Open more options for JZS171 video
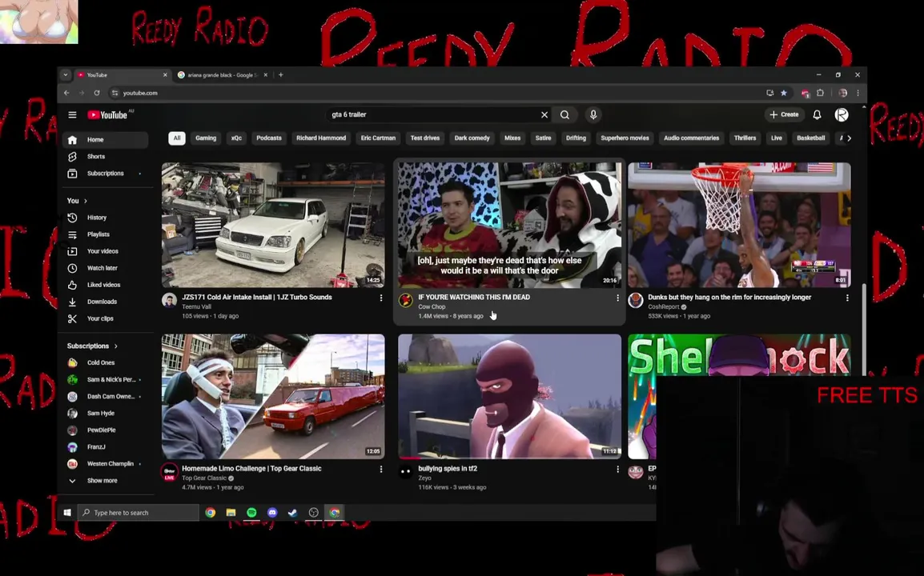 [x=380, y=298]
